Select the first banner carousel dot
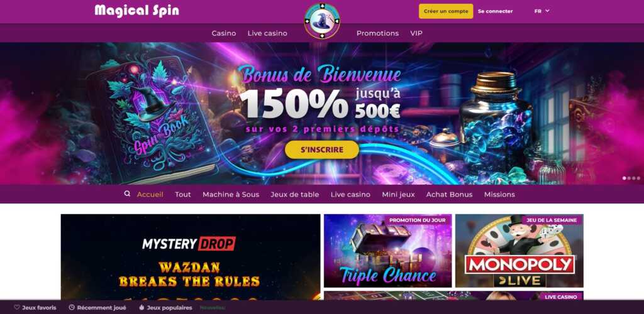Screen dimensions: 644x314 625,178
